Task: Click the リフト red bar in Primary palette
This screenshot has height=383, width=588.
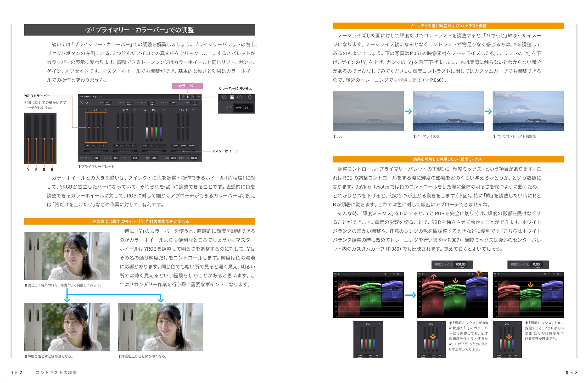Action: coord(94,127)
